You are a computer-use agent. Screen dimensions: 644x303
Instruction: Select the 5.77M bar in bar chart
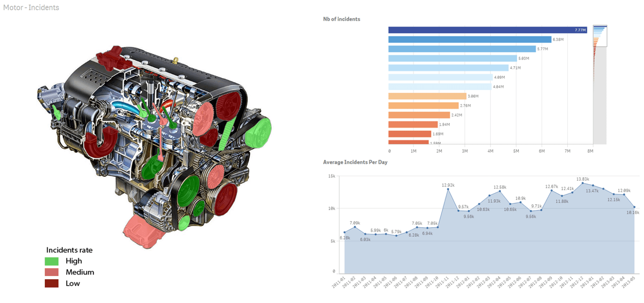[462, 49]
